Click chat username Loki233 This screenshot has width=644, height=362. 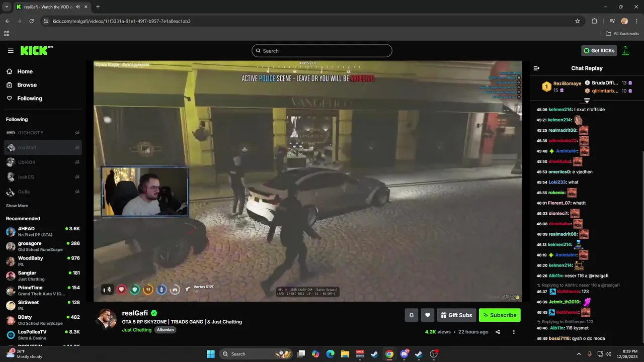557,182
